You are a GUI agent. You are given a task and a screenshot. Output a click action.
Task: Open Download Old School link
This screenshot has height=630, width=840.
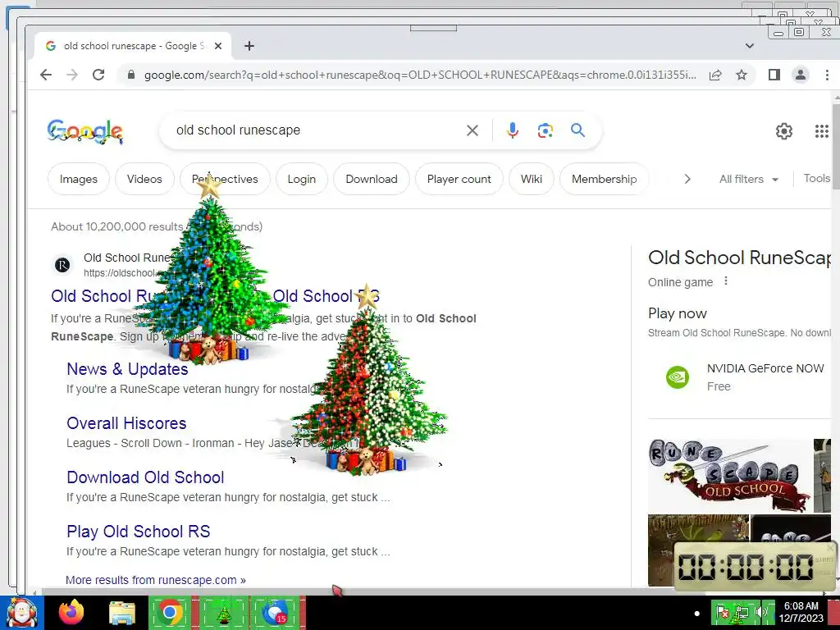(145, 477)
